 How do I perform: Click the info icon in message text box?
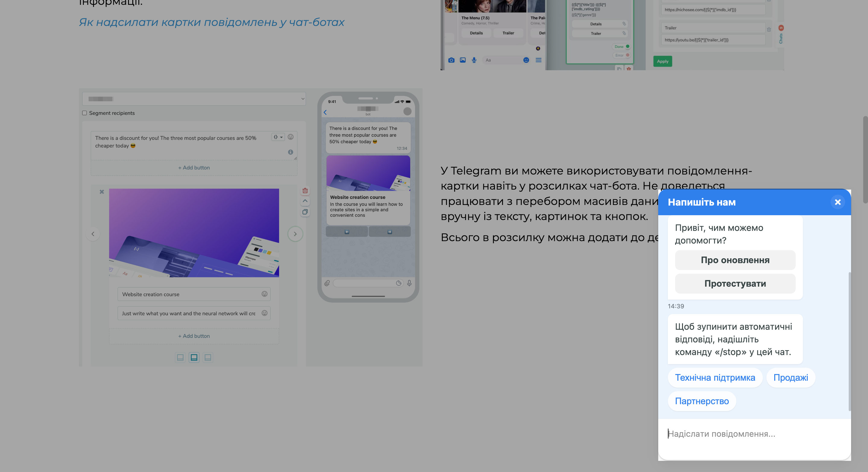291,152
